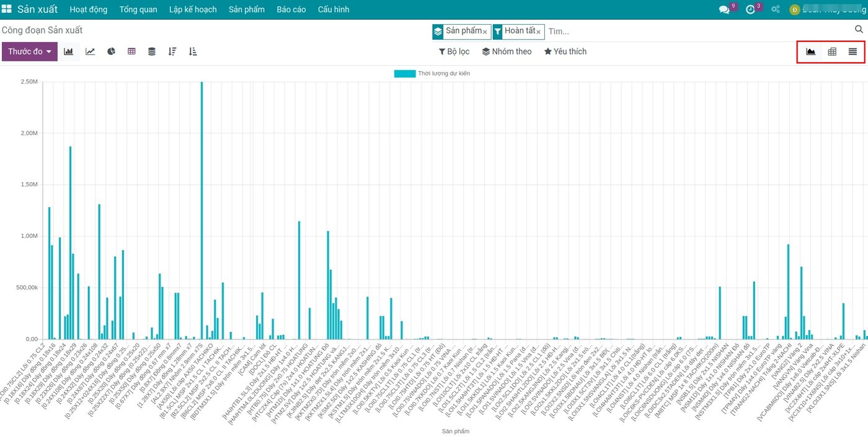868x436 pixels.
Task: Open the Bộ lọc filter dropdown
Action: click(454, 51)
